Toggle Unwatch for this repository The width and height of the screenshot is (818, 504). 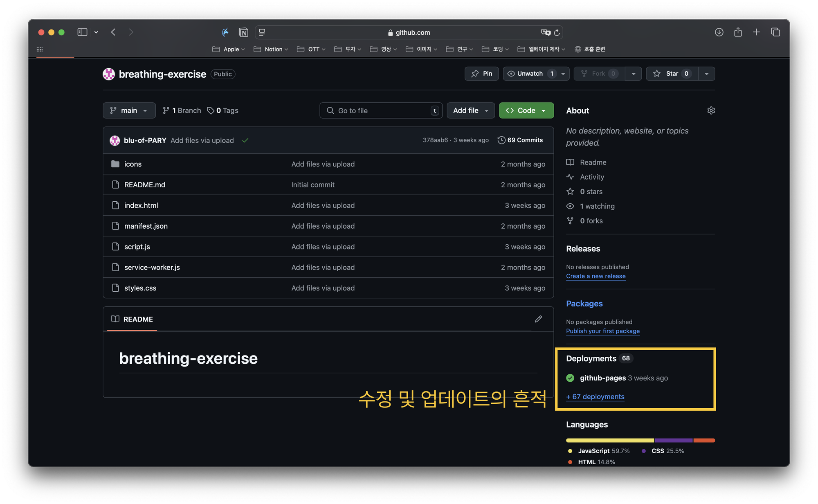(x=530, y=74)
